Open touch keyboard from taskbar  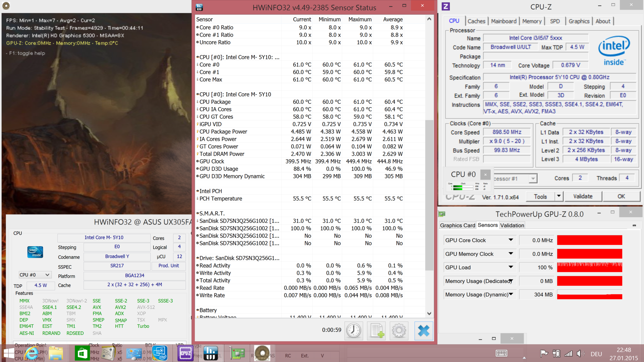coord(501,353)
